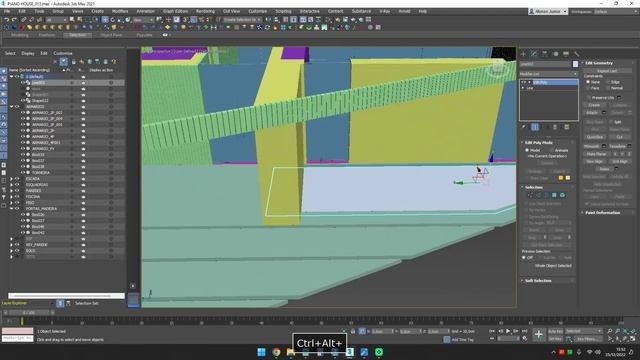Screen dimensions: 640x360
Task: Open the Motion command panel tab
Action: [x=555, y=54]
